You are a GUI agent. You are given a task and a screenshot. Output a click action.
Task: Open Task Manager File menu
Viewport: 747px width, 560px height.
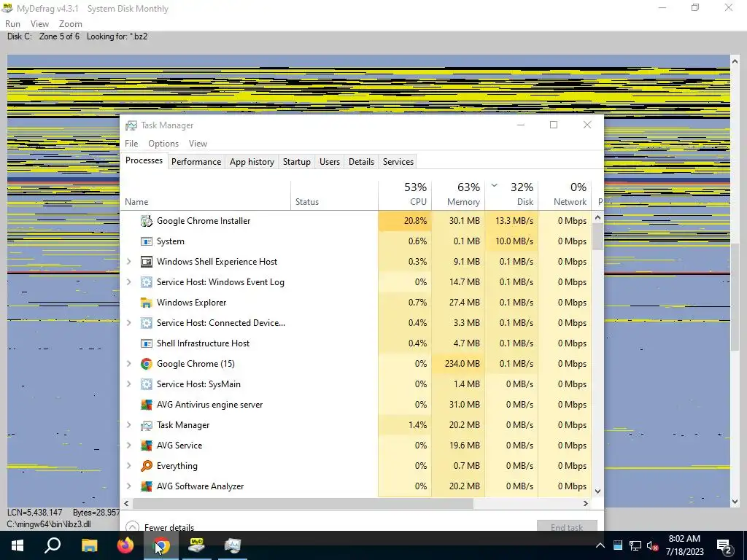[x=131, y=144]
